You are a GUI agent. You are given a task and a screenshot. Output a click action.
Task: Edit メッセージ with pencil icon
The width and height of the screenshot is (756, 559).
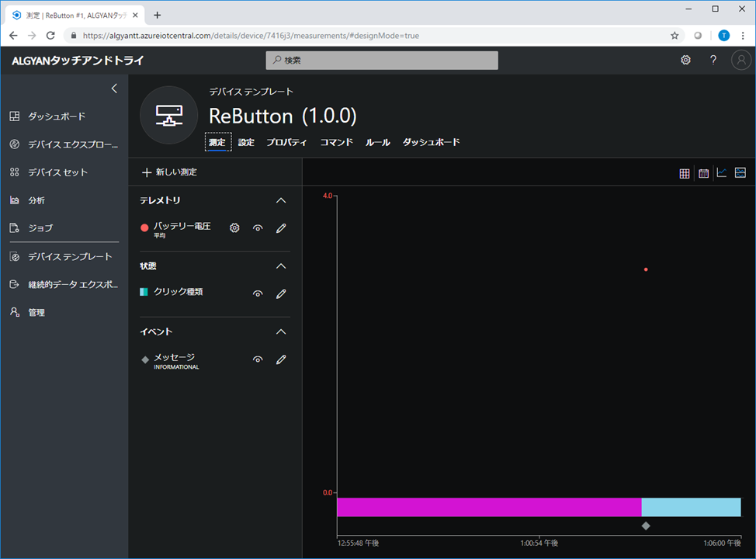[x=281, y=359]
